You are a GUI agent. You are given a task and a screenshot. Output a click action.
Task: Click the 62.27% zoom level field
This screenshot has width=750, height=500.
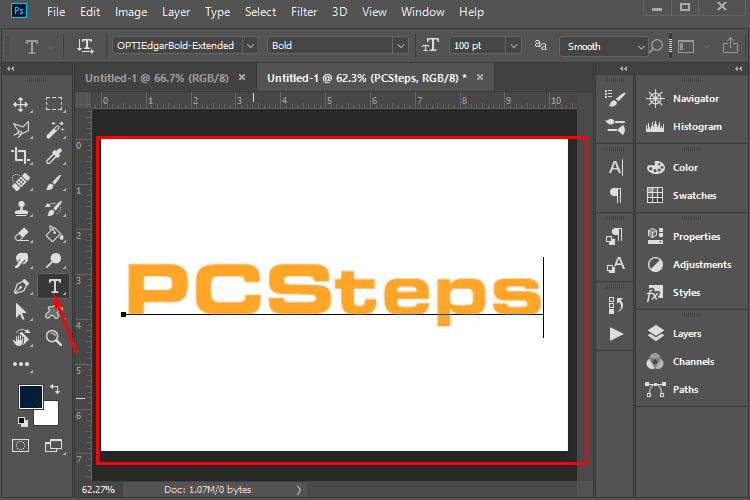coord(99,489)
